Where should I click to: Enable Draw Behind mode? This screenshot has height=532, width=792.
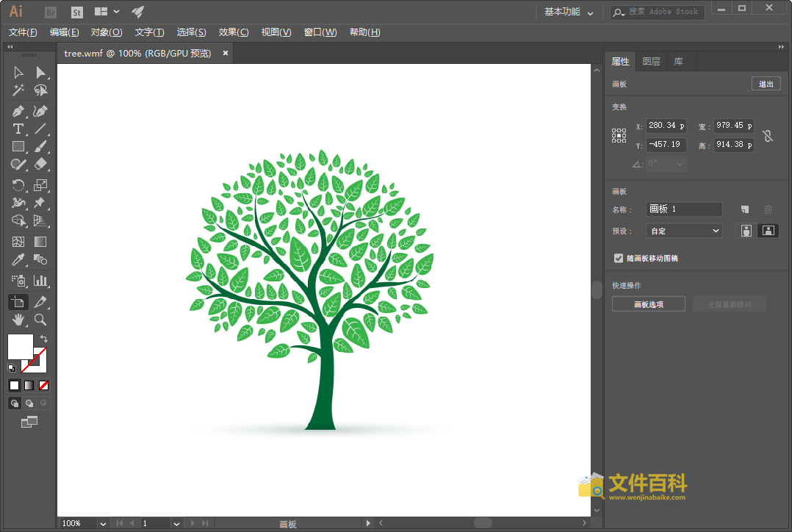click(29, 403)
